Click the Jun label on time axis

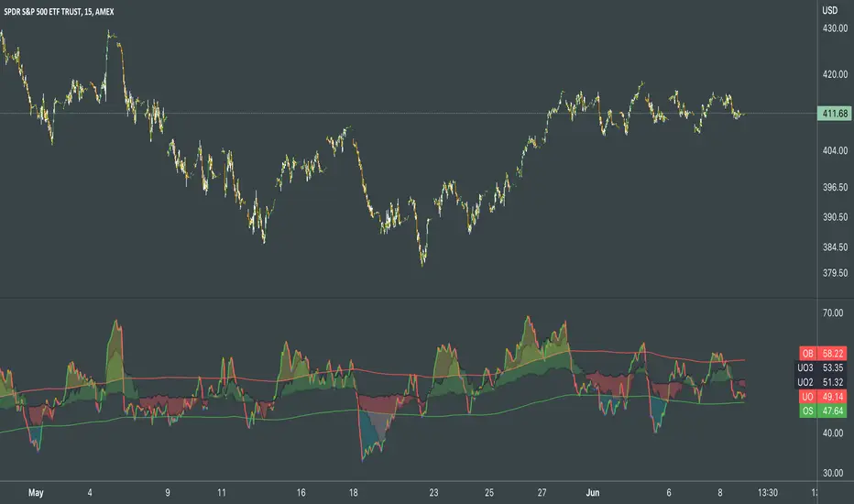point(593,493)
